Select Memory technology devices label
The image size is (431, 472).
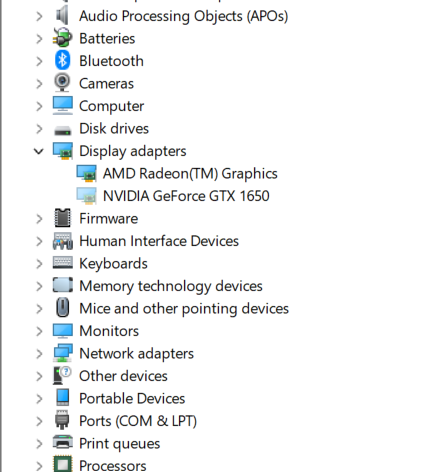pos(171,286)
